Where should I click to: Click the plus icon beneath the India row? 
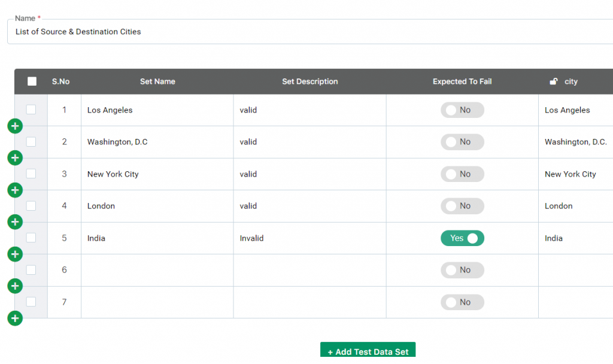[15, 254]
